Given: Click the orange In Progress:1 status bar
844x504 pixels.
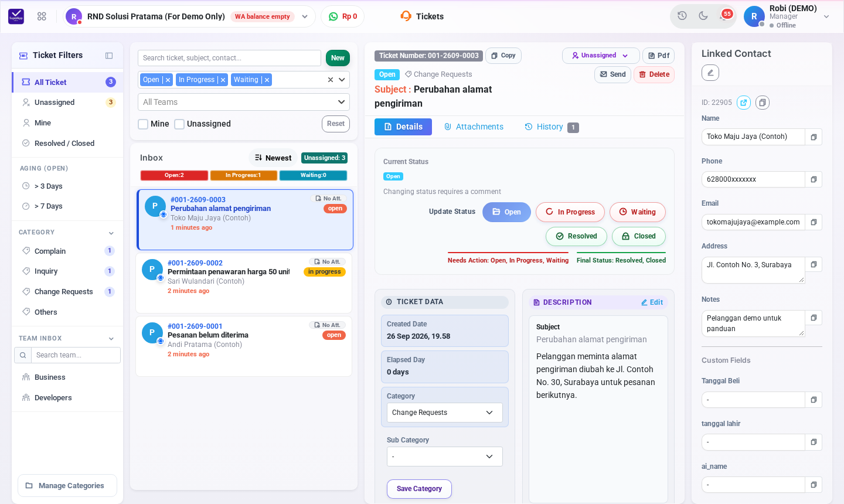Looking at the screenshot, I should pos(243,175).
